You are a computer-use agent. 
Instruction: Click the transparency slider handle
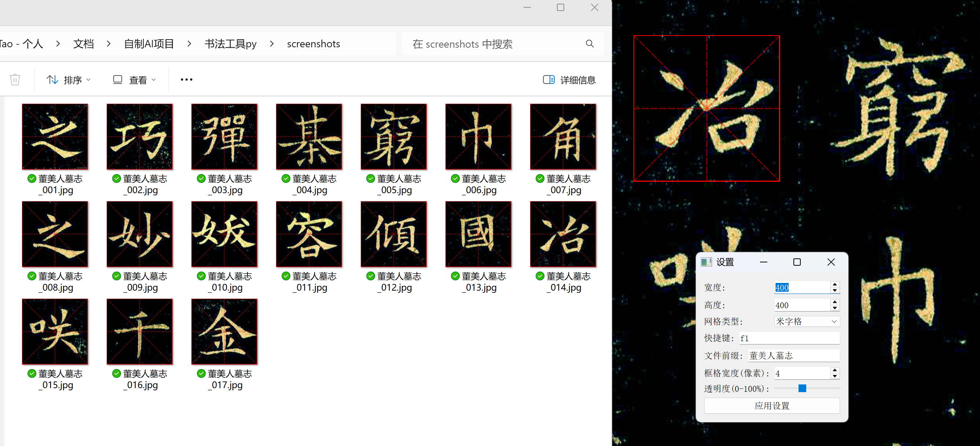[802, 388]
